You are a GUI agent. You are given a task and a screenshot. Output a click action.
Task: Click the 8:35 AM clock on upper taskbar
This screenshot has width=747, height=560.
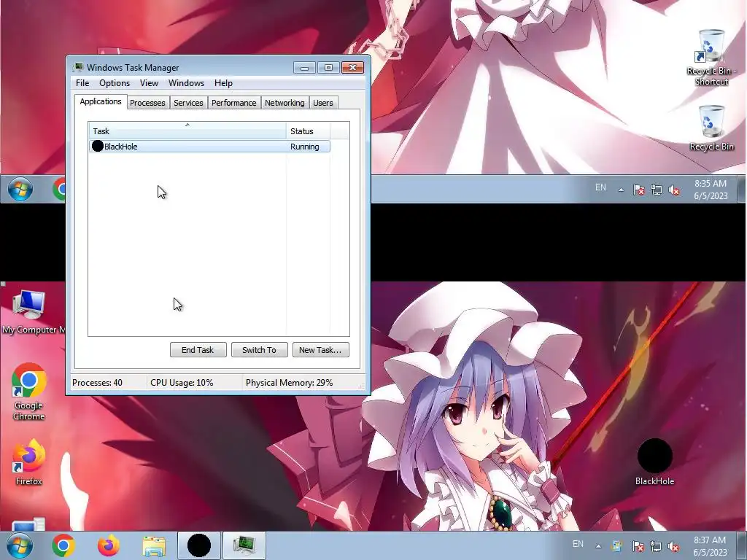pos(711,190)
